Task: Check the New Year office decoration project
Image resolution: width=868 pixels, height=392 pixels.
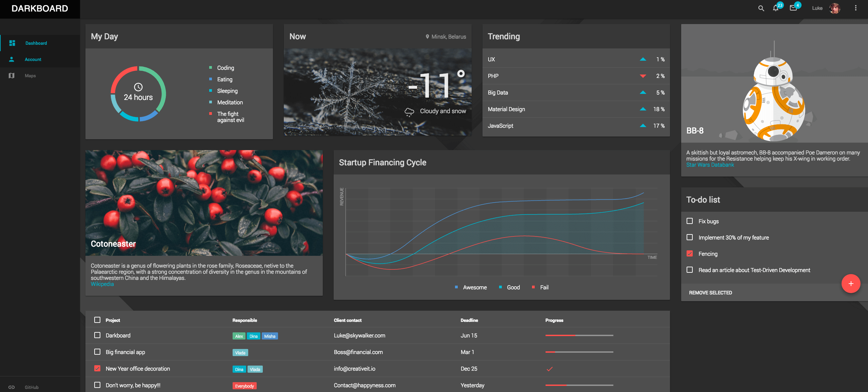Action: click(97, 368)
